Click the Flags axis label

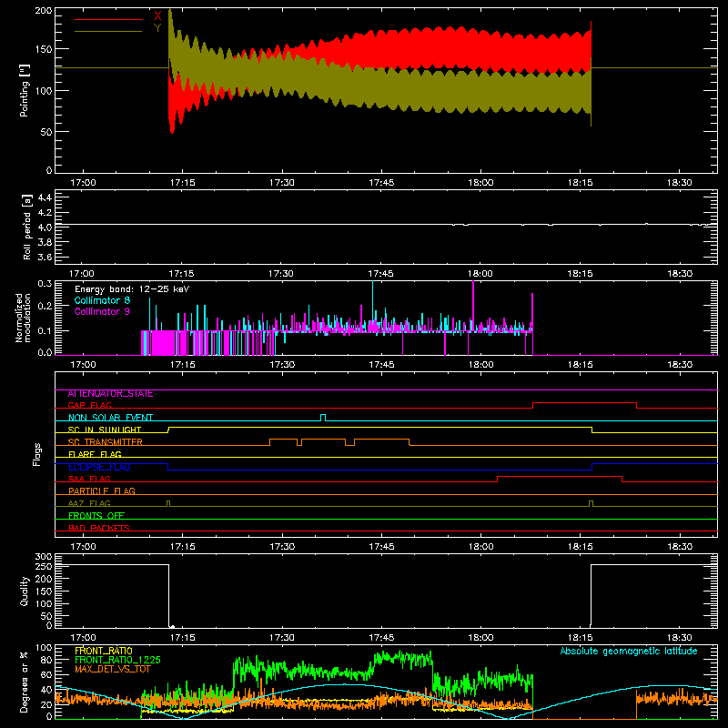click(36, 454)
